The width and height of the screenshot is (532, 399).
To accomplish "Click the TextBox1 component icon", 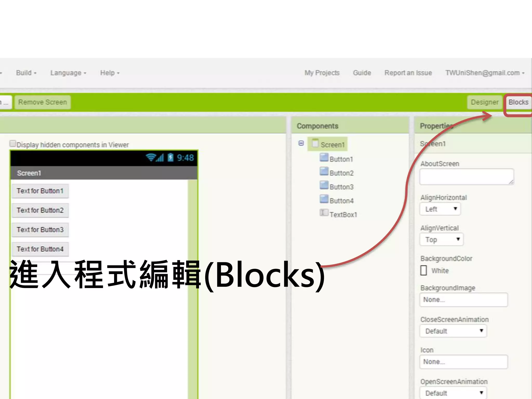I will pyautogui.click(x=324, y=213).
